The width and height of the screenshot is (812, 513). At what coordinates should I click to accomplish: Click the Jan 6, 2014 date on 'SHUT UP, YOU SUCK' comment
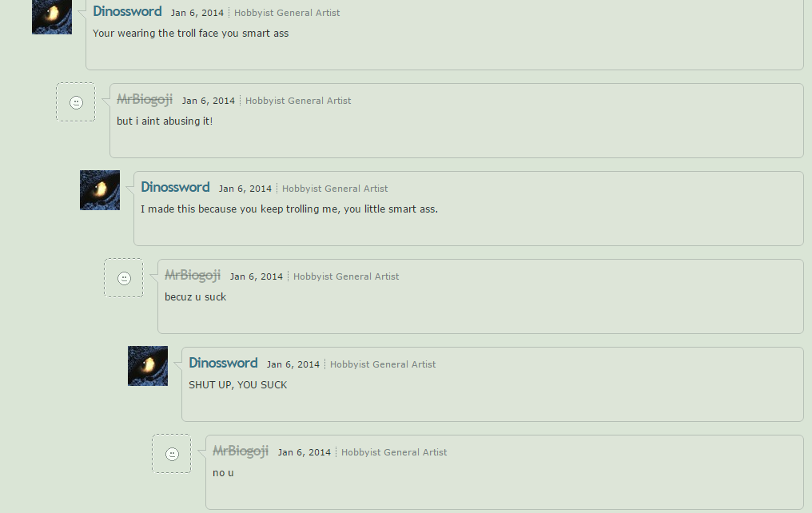(293, 364)
